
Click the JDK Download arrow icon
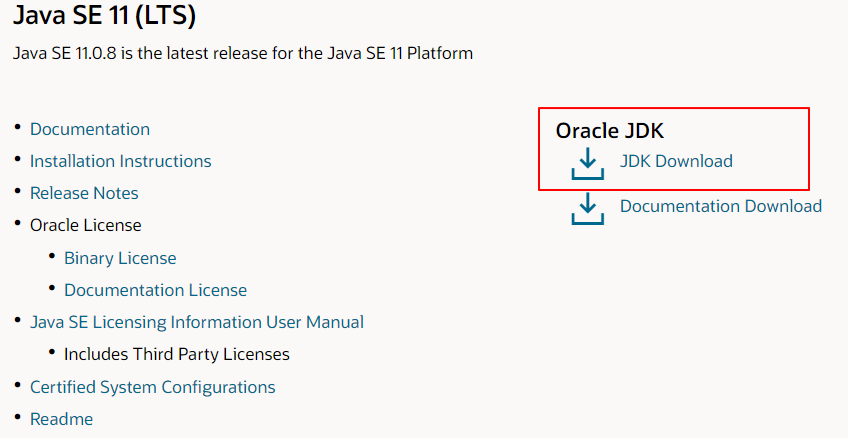click(x=588, y=164)
